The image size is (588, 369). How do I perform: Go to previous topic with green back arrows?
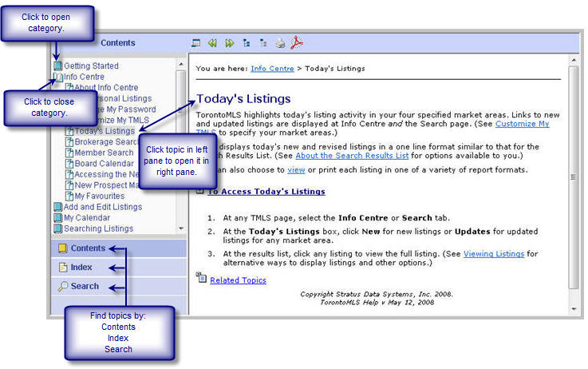click(213, 43)
